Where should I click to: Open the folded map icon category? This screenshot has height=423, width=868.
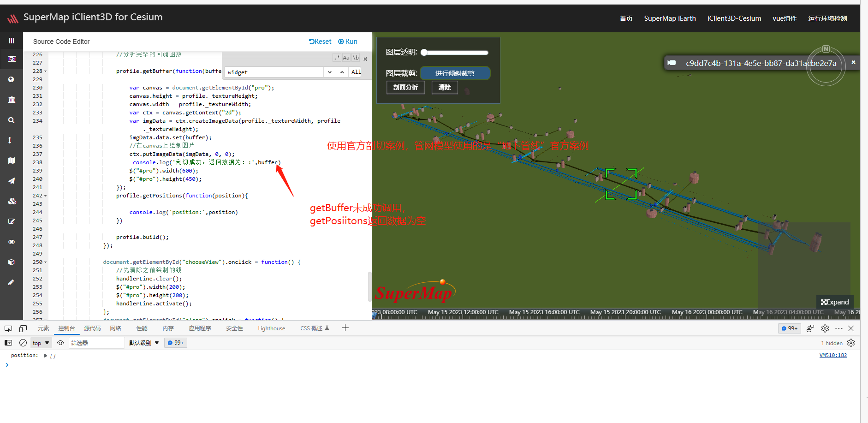(x=12, y=161)
